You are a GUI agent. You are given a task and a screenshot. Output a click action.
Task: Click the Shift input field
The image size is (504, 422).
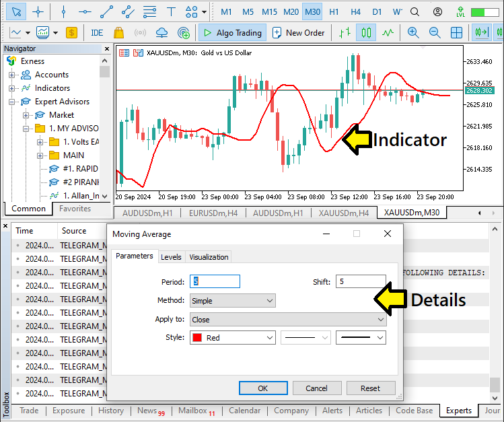[361, 281]
